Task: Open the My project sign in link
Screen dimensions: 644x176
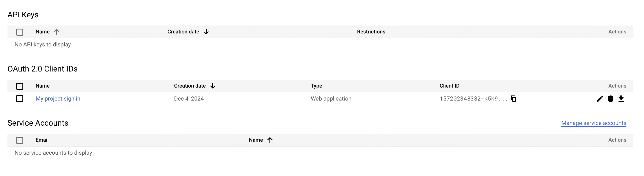Action: (x=58, y=99)
